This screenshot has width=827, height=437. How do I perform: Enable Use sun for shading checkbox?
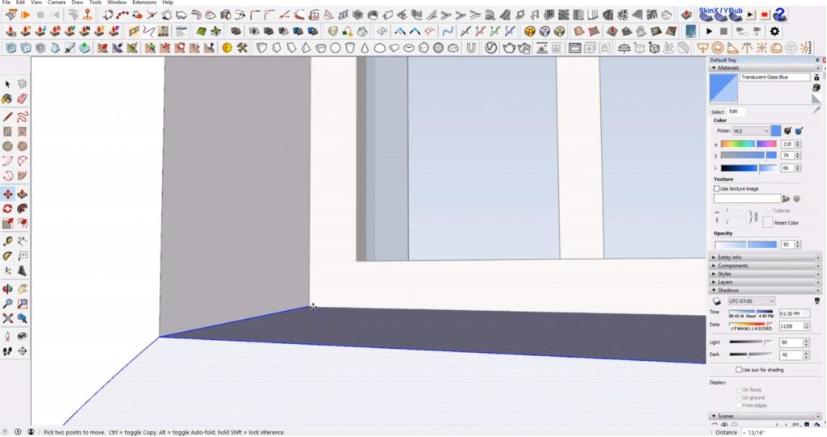[x=738, y=370]
